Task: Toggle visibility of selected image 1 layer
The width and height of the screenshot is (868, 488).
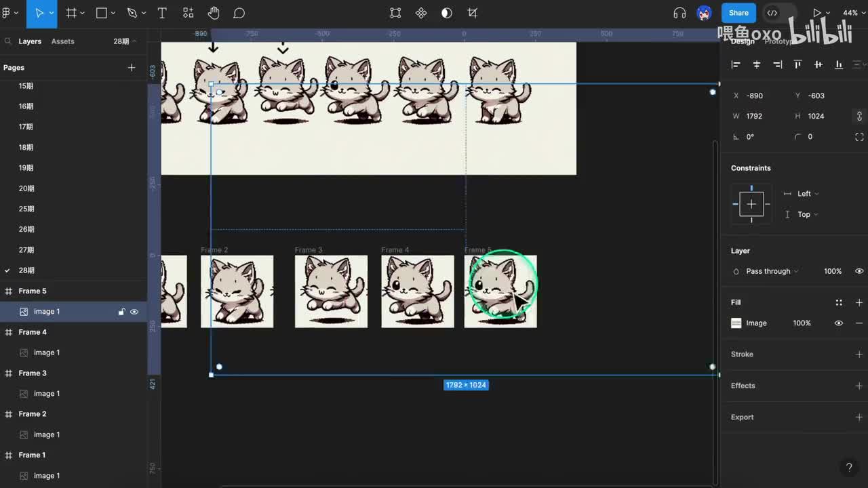Action: pyautogui.click(x=134, y=312)
